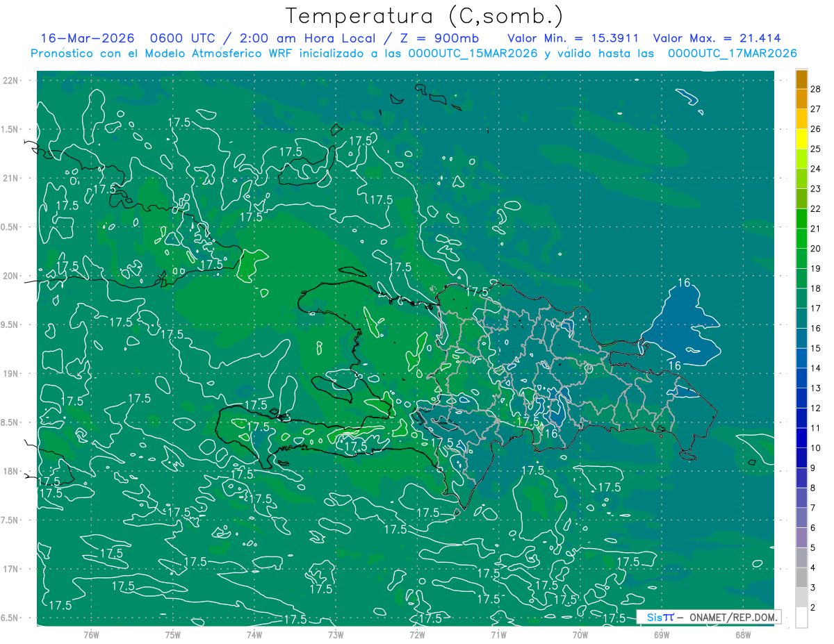
Task: Pick the white swatch at the colorbar bottom
Action: click(801, 618)
